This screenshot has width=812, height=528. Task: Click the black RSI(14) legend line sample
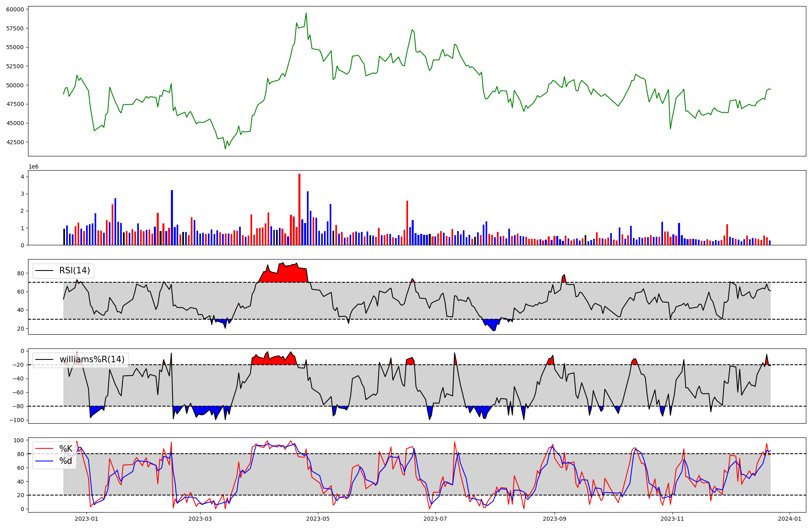pyautogui.click(x=44, y=270)
